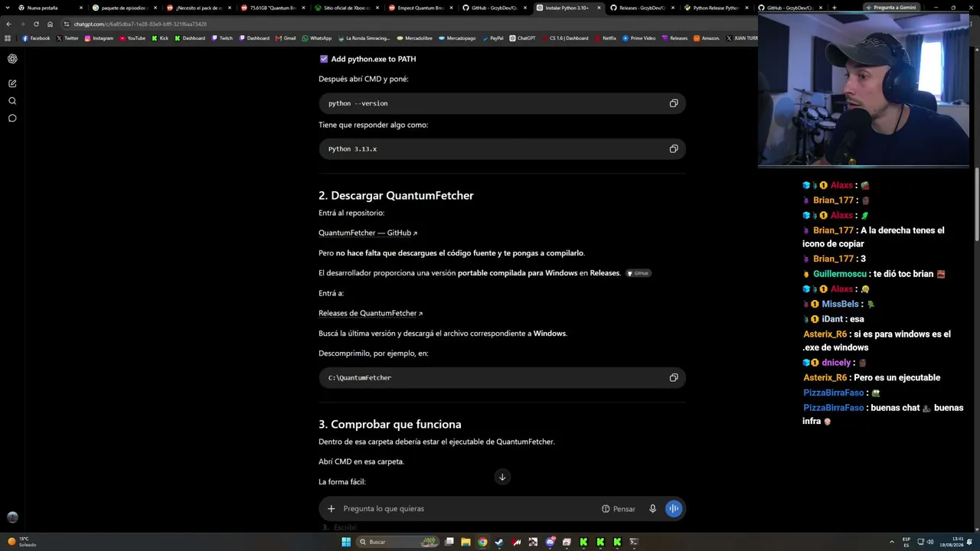
Task: Open the volume control in system tray
Action: pyautogui.click(x=930, y=542)
